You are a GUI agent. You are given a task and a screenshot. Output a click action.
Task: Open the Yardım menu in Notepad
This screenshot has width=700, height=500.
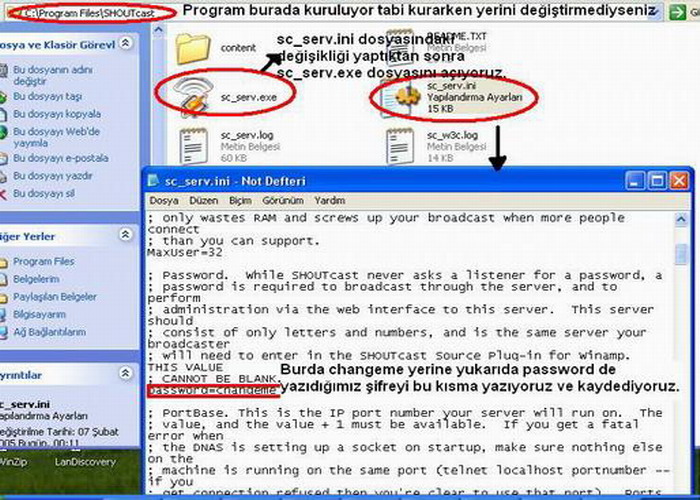click(x=329, y=201)
